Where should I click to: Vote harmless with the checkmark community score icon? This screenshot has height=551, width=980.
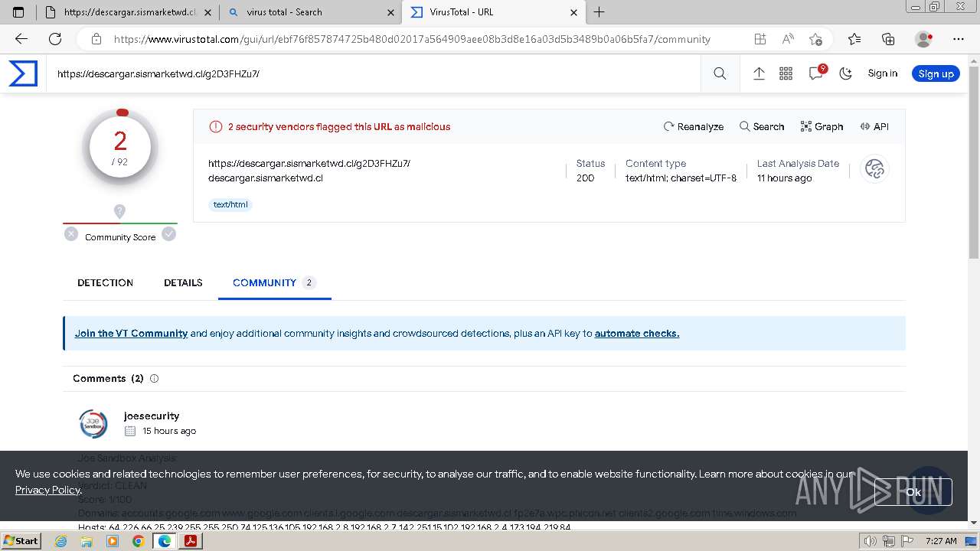coord(169,234)
